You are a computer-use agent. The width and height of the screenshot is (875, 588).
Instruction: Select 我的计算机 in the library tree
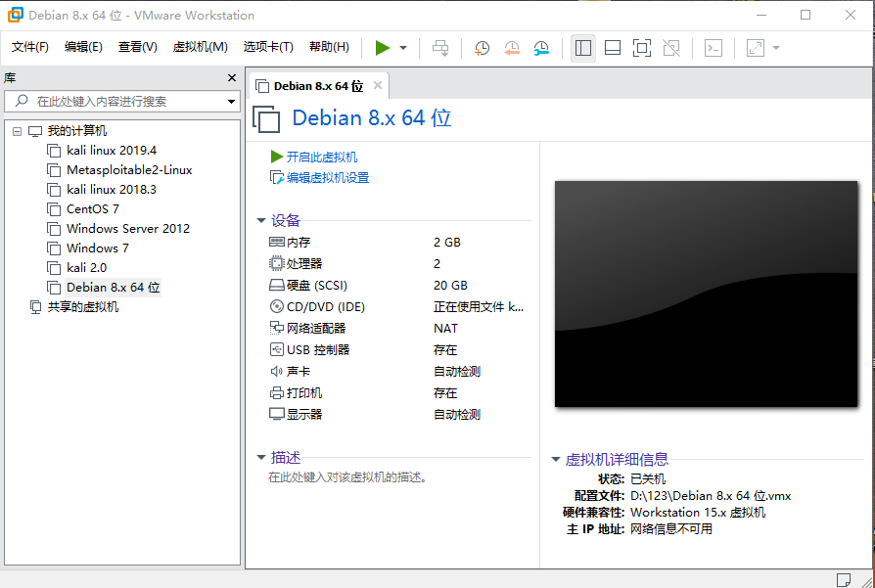[77, 131]
